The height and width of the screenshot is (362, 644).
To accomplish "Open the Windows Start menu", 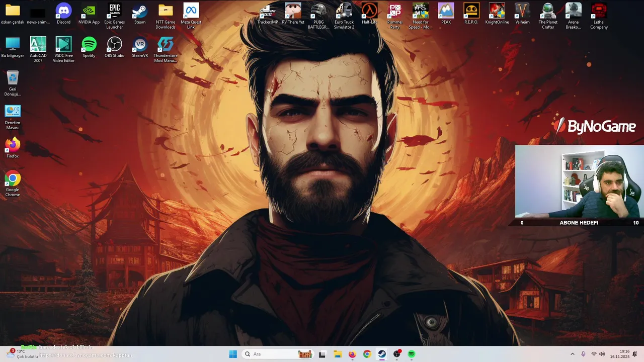I will tap(233, 354).
